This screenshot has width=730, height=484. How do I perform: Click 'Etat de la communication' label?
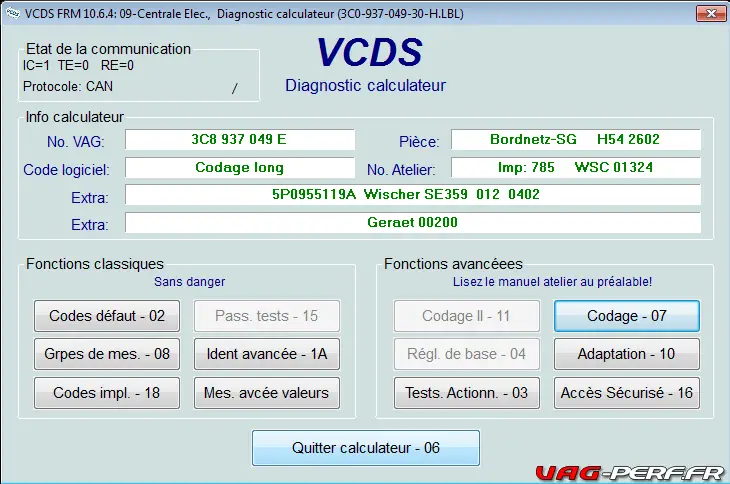coord(108,49)
